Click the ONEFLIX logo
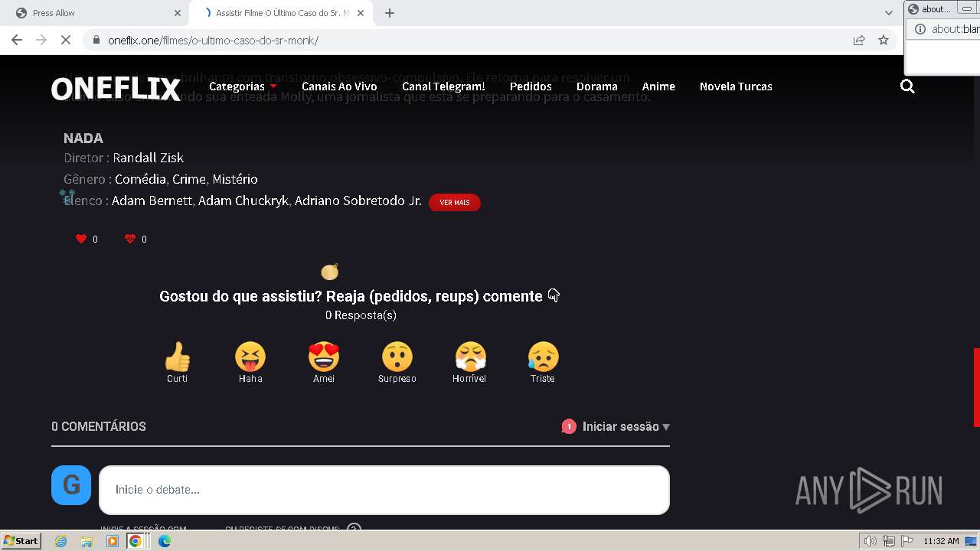 (x=116, y=89)
